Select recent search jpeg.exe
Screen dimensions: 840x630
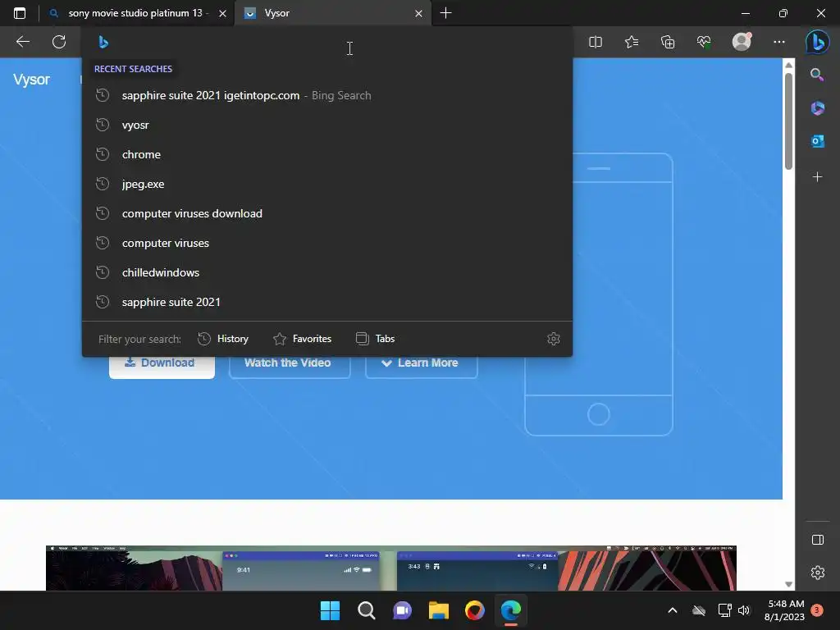[326, 184]
